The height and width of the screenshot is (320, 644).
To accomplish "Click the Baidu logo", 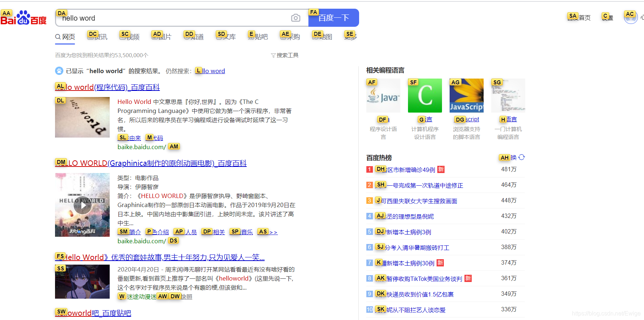I will (24, 18).
